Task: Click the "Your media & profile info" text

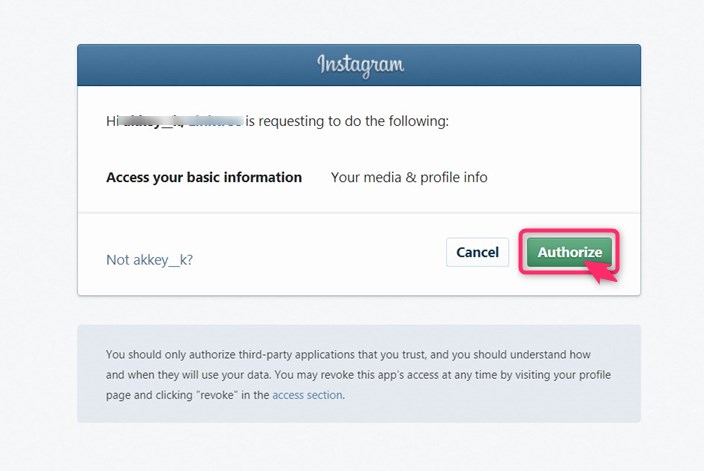Action: pyautogui.click(x=409, y=177)
